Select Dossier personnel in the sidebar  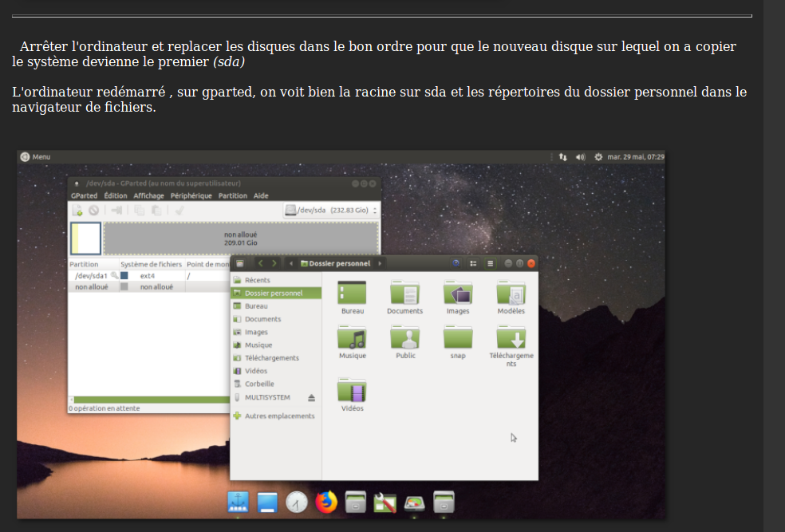(276, 294)
